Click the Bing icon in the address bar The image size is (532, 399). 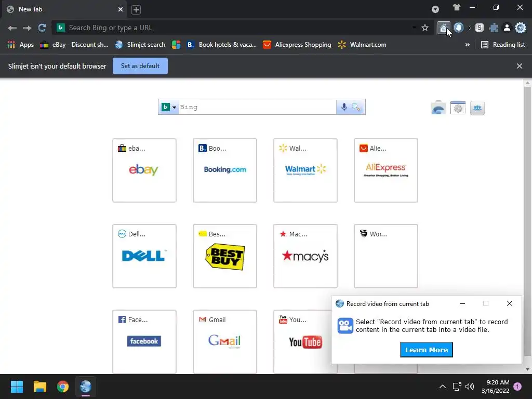[61, 28]
